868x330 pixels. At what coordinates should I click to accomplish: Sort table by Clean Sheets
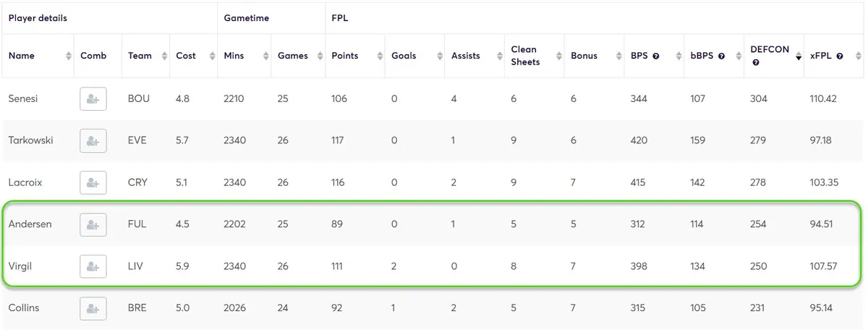[524, 56]
